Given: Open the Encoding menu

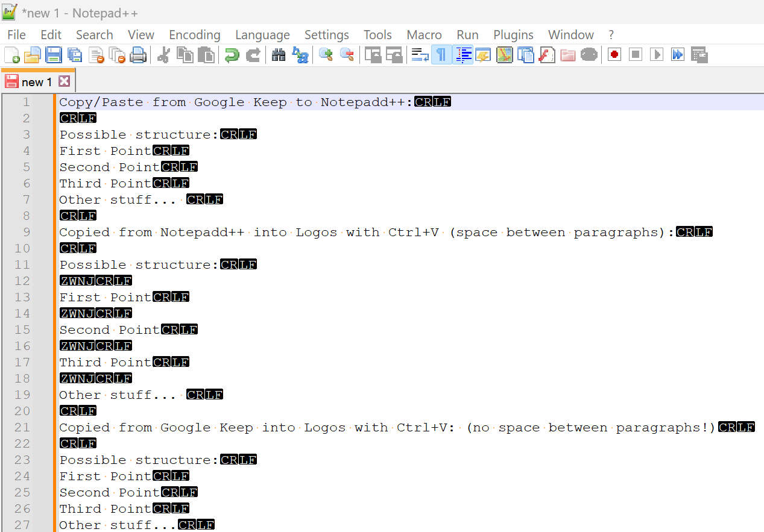Looking at the screenshot, I should pyautogui.click(x=195, y=35).
